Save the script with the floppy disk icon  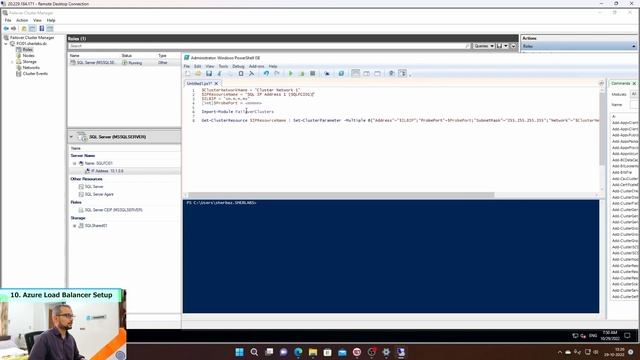click(x=209, y=73)
